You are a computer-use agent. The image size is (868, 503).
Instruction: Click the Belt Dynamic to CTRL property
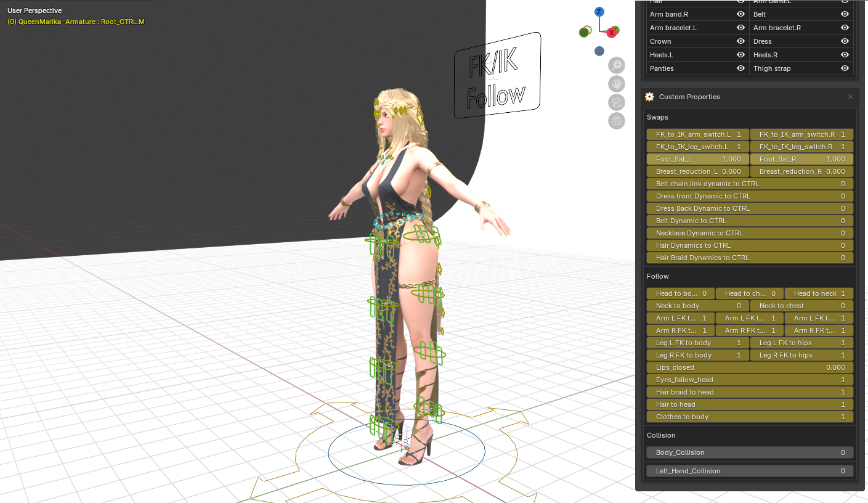tap(750, 221)
